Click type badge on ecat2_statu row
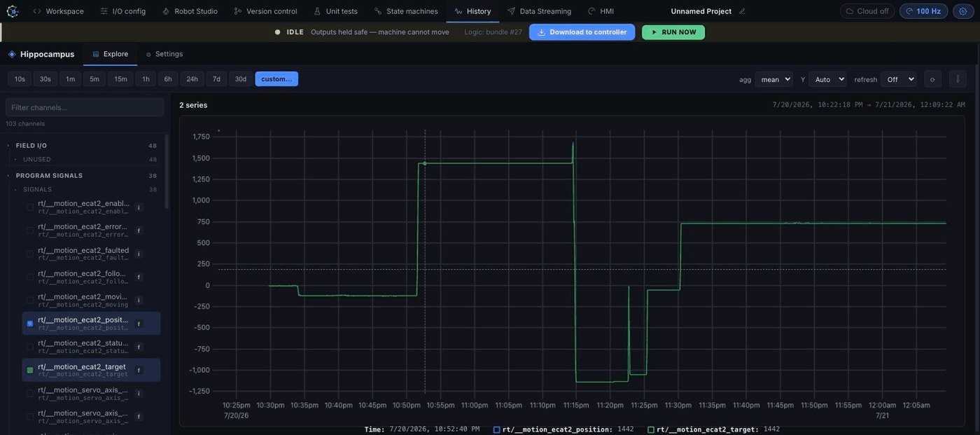Viewport: 980px width, 435px height. (x=139, y=347)
